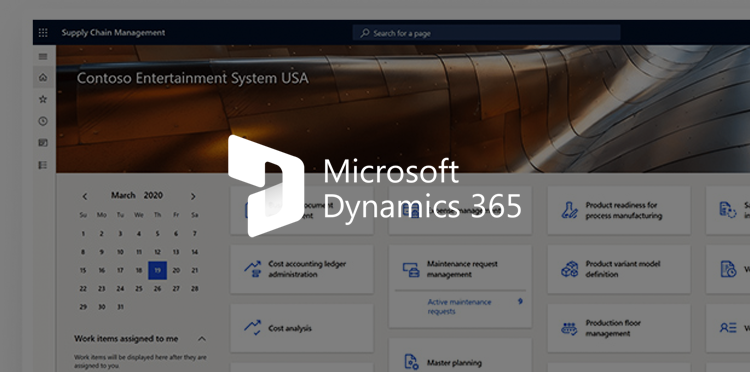Open Recent clock icon in sidebar
The image size is (750, 372).
(43, 121)
